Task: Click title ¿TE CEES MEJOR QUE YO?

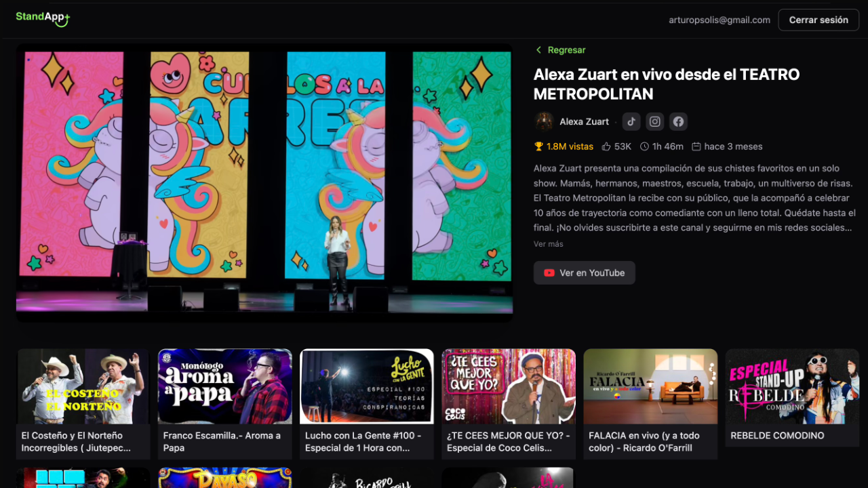Action: 509,442
